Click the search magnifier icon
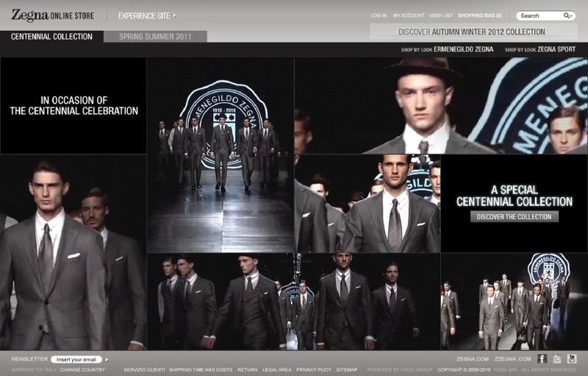The width and height of the screenshot is (588, 376). pyautogui.click(x=567, y=15)
